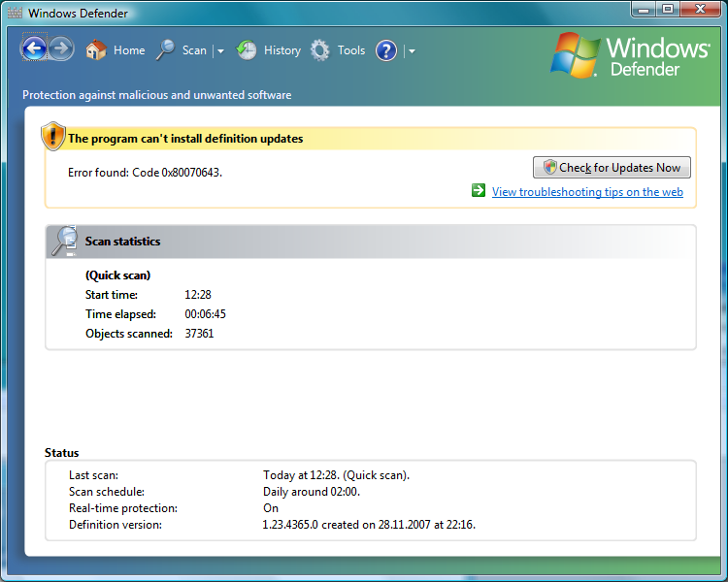Click the Tools gear icon
Image resolution: width=728 pixels, height=582 pixels.
pos(320,50)
